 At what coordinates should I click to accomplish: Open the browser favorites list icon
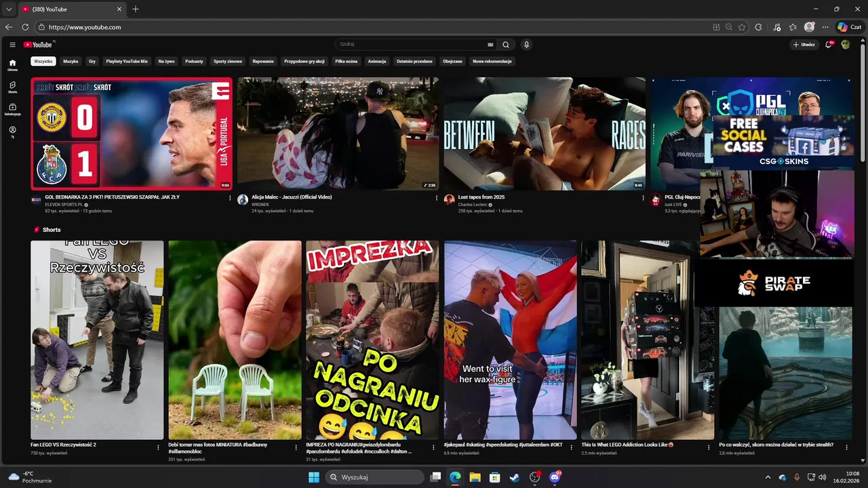793,27
